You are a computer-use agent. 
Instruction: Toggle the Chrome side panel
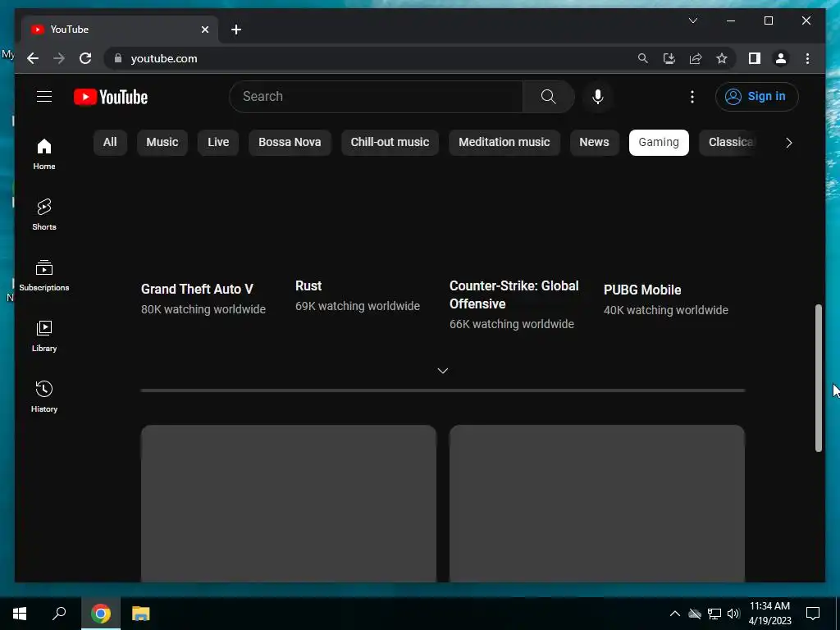[x=755, y=58]
